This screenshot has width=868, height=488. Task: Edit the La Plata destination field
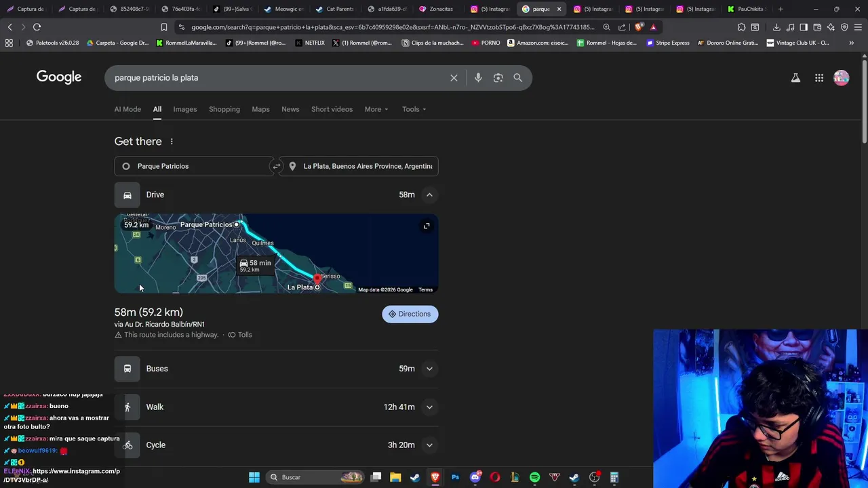(x=359, y=166)
